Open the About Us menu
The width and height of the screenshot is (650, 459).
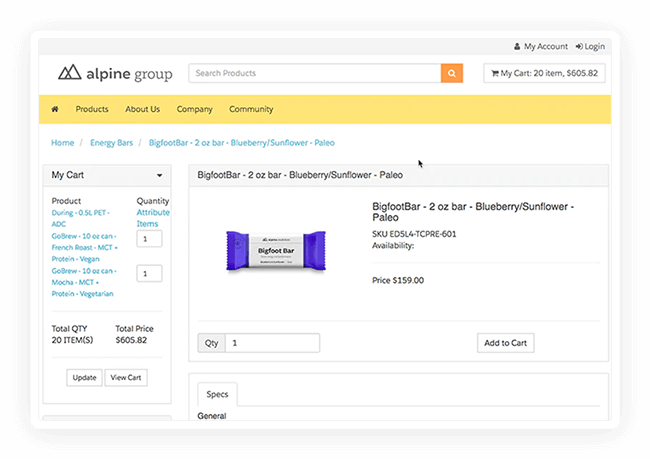pos(142,109)
